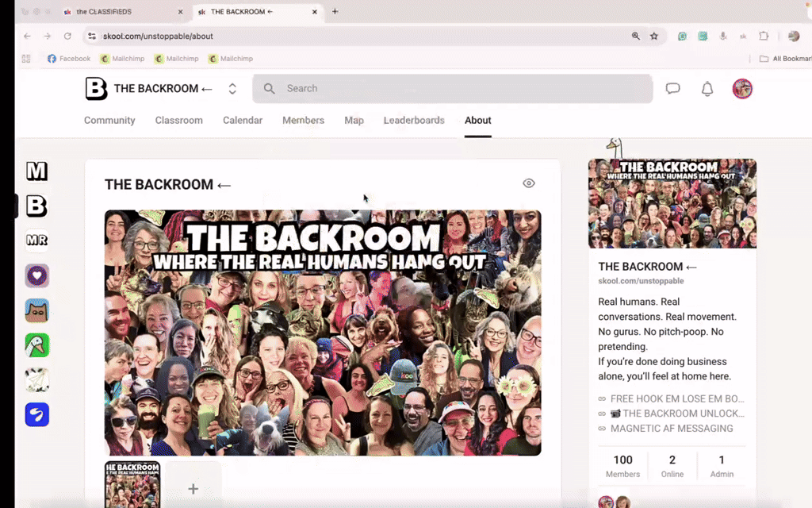Screen dimensions: 812x508
Task: Open profile avatar menu in Skool header
Action: 742,89
